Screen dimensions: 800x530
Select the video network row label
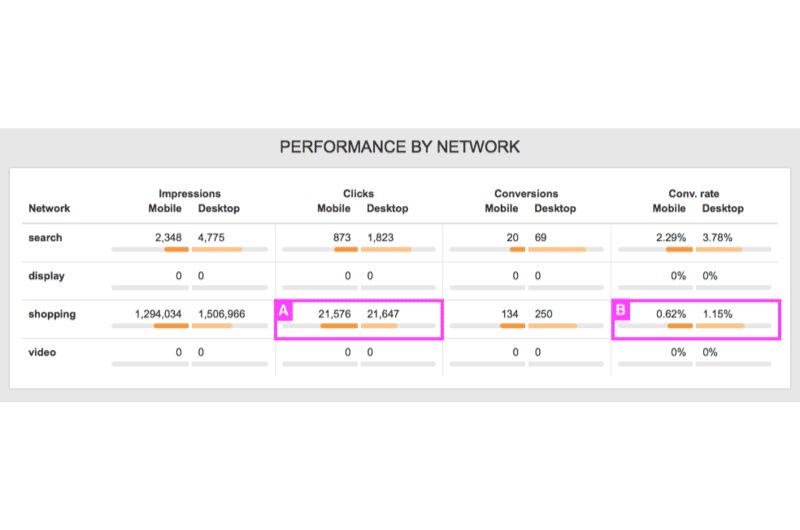tap(42, 352)
